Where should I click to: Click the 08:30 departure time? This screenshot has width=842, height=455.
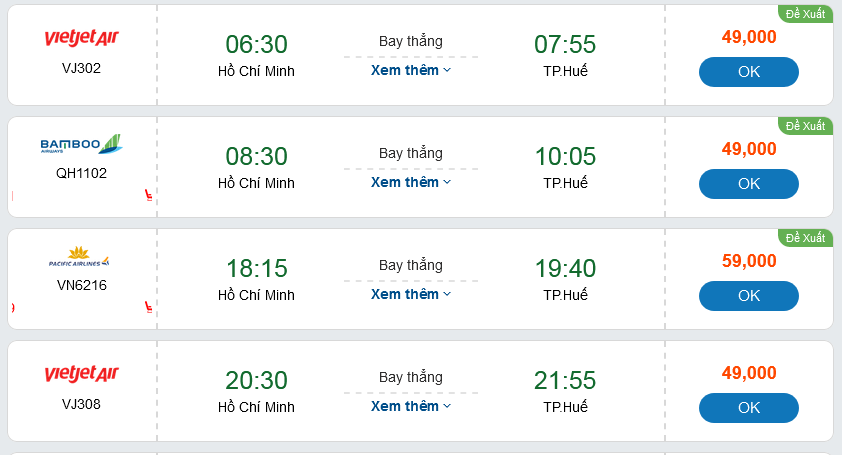click(256, 157)
